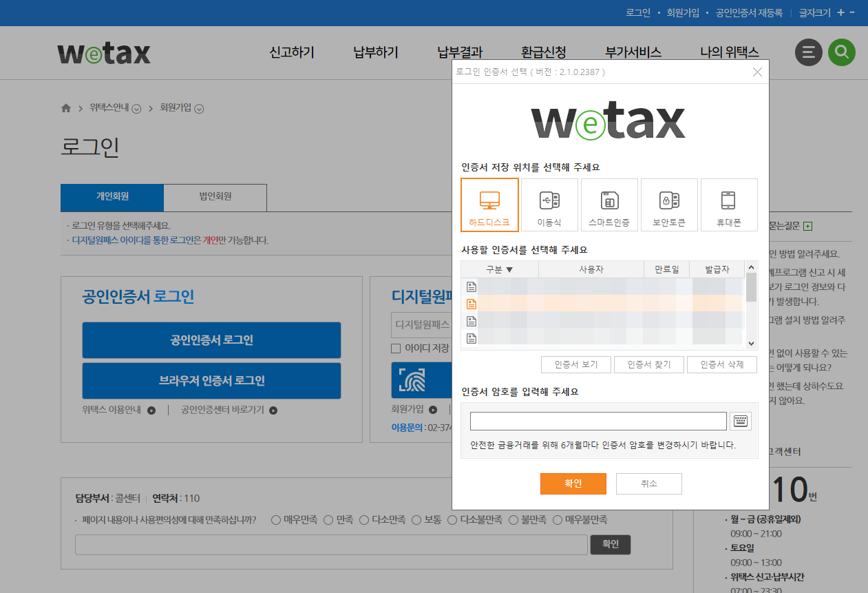The image size is (868, 593).
Task: Sort certificates by the 구분 column header
Action: [500, 269]
